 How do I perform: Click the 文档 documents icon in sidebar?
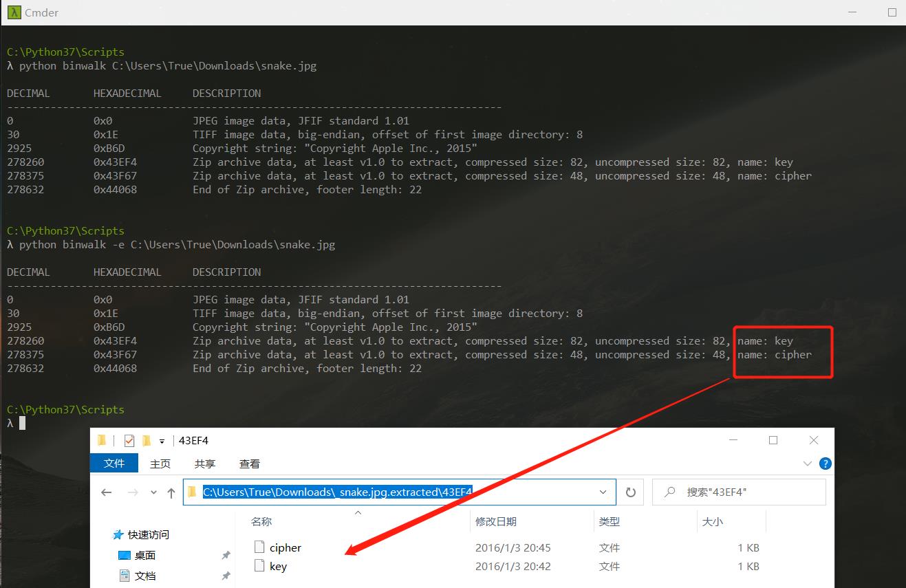click(125, 576)
